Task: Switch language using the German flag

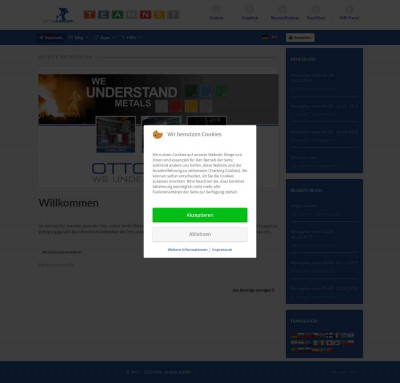Action: pos(265,37)
